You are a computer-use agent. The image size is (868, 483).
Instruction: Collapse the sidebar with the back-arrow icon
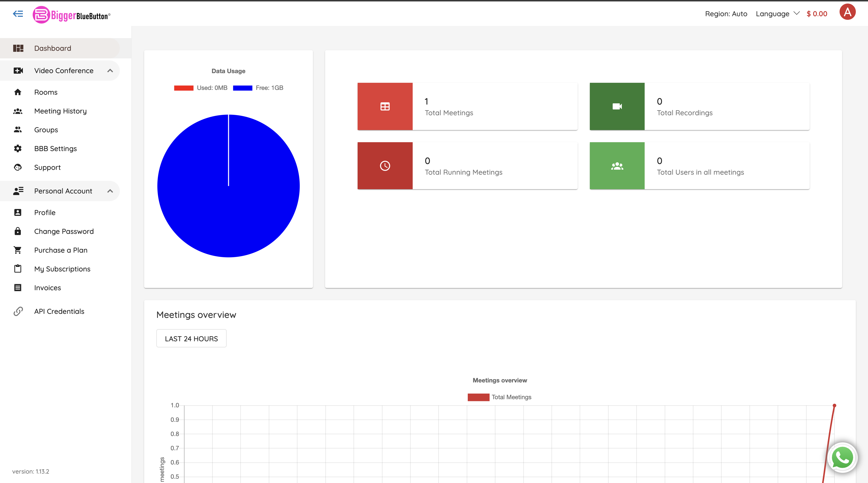pos(18,14)
